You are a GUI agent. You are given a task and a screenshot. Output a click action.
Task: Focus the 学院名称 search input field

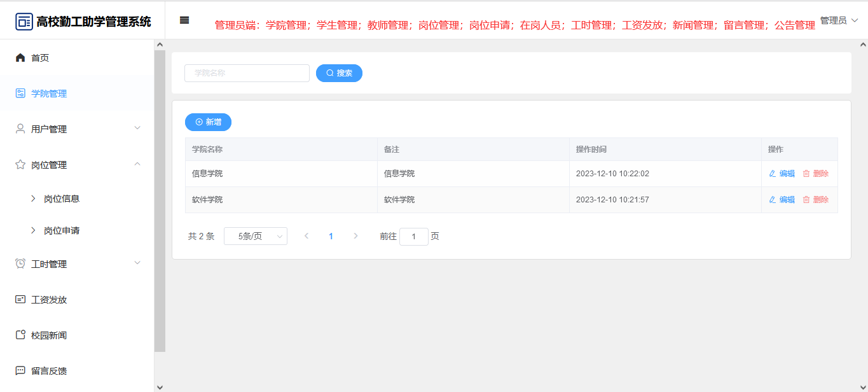tap(247, 73)
